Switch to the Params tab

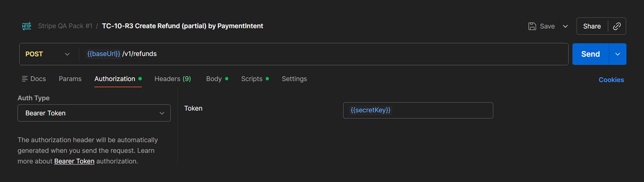pos(70,79)
